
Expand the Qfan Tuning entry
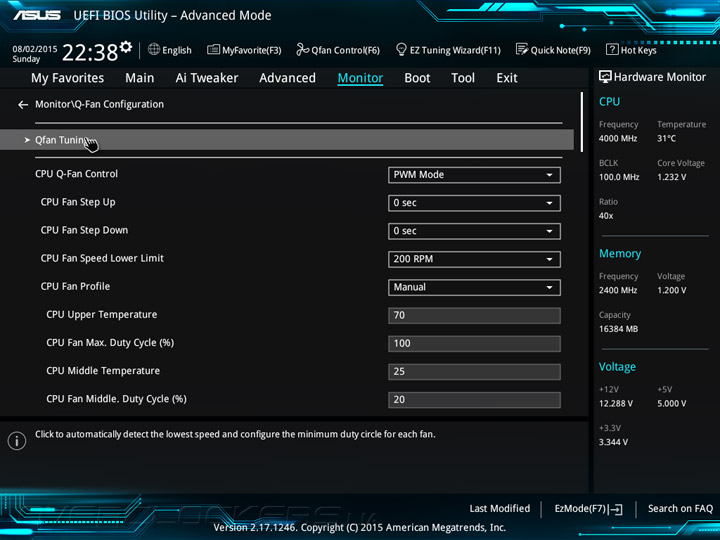pos(287,140)
